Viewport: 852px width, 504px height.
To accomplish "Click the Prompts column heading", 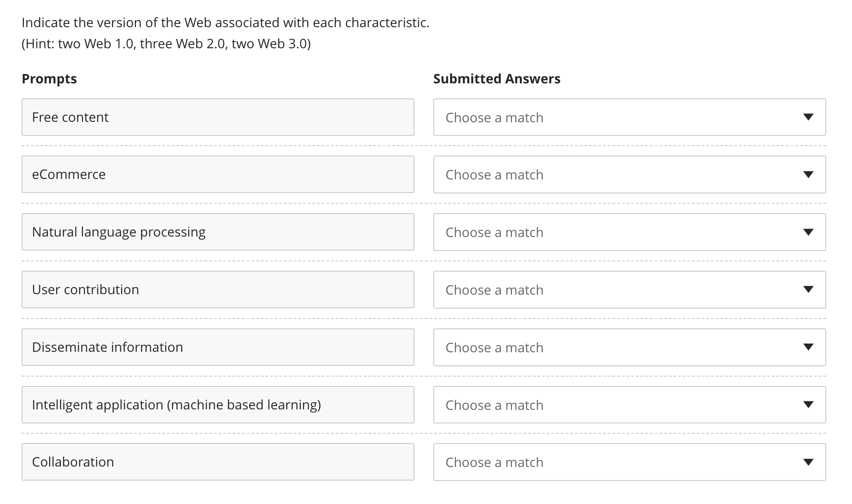I will click(x=49, y=79).
